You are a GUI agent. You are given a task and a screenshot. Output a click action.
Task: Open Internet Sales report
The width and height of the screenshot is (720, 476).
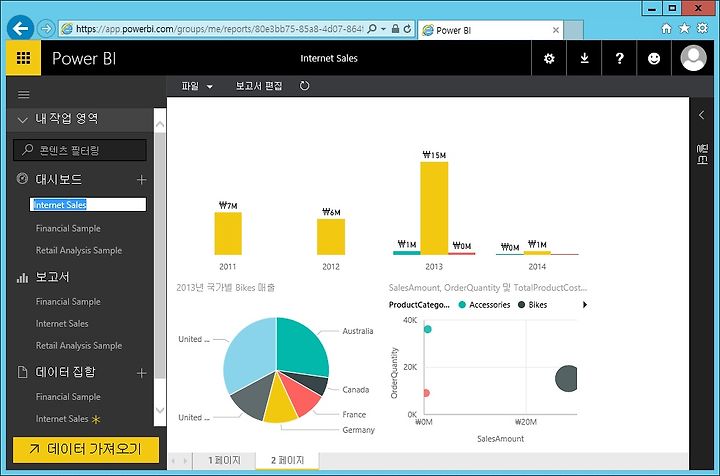click(x=62, y=324)
